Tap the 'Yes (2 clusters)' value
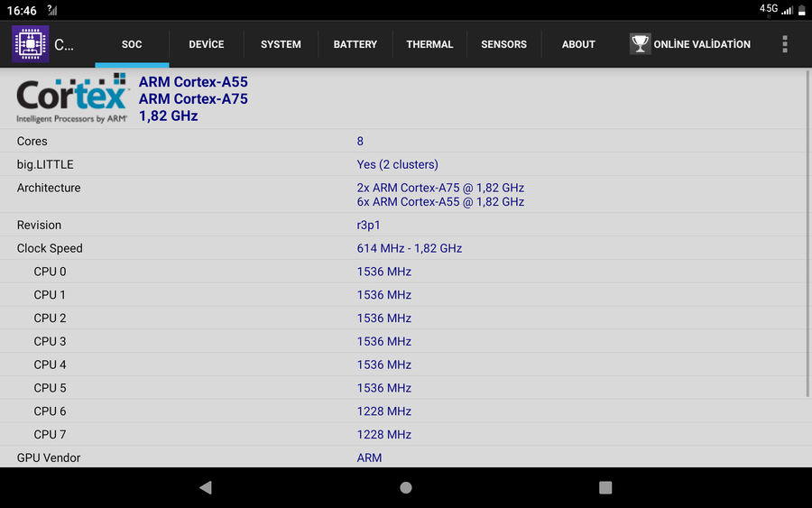Viewport: 812px width, 508px height. 397,164
